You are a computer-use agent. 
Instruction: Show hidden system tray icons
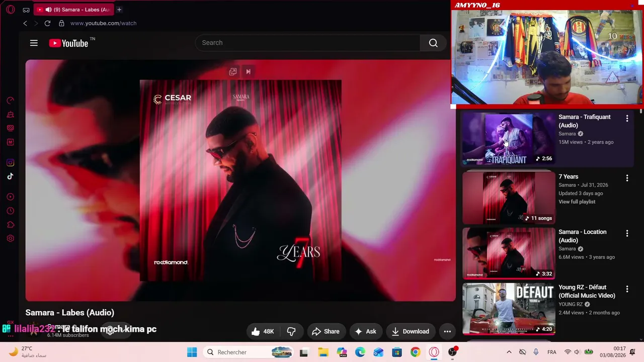[x=509, y=352]
